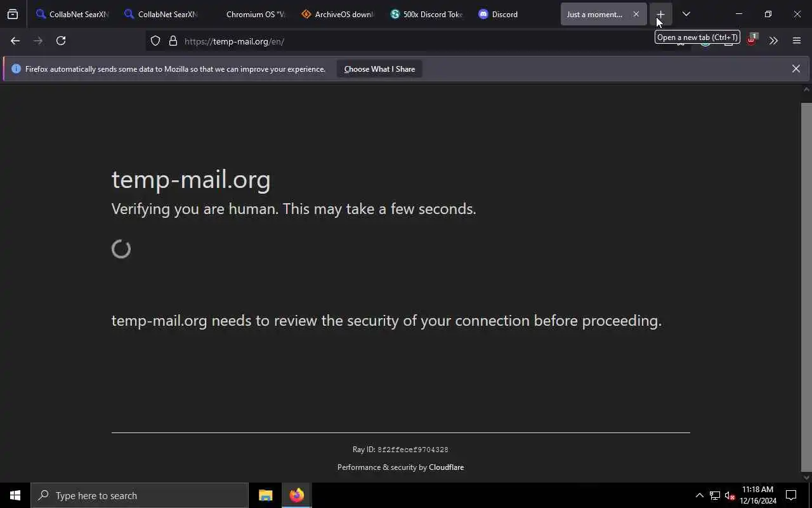This screenshot has width=812, height=508.
Task: Switch to 500x Discord Token tab
Action: [427, 14]
